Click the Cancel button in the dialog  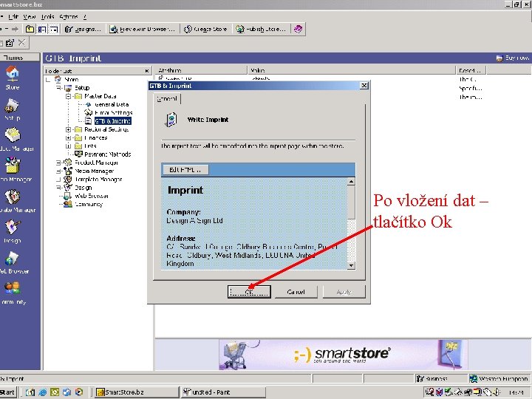click(296, 292)
